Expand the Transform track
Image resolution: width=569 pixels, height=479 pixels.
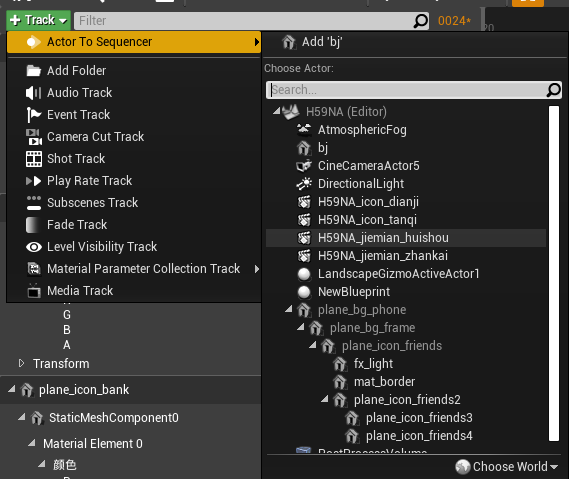(x=21, y=363)
